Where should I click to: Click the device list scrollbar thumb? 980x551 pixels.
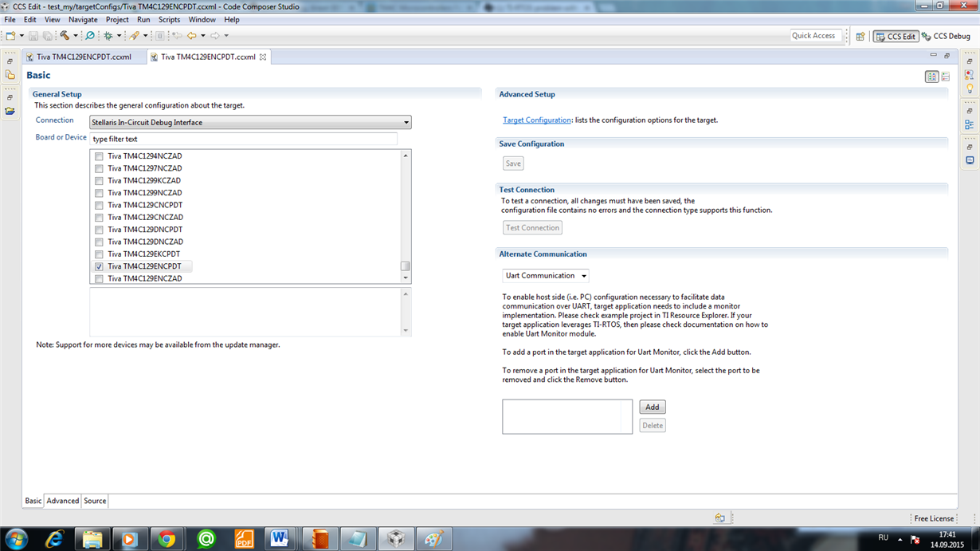pos(406,266)
